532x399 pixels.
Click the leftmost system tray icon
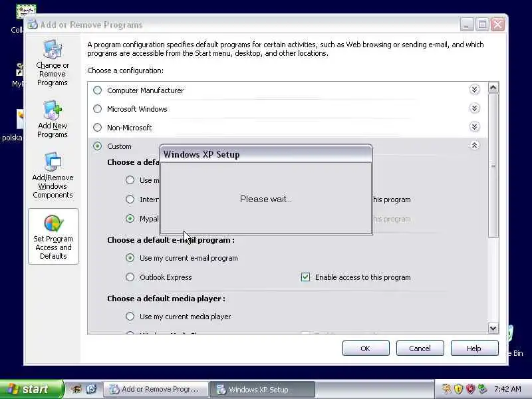point(447,389)
